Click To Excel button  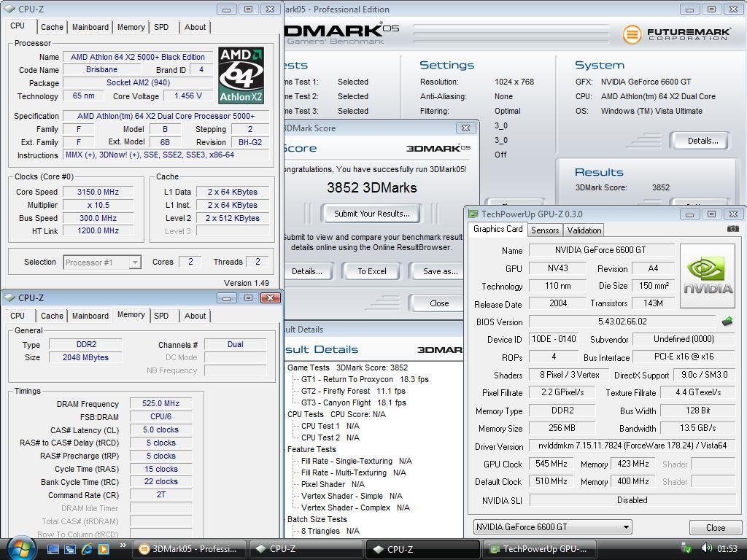tap(372, 271)
